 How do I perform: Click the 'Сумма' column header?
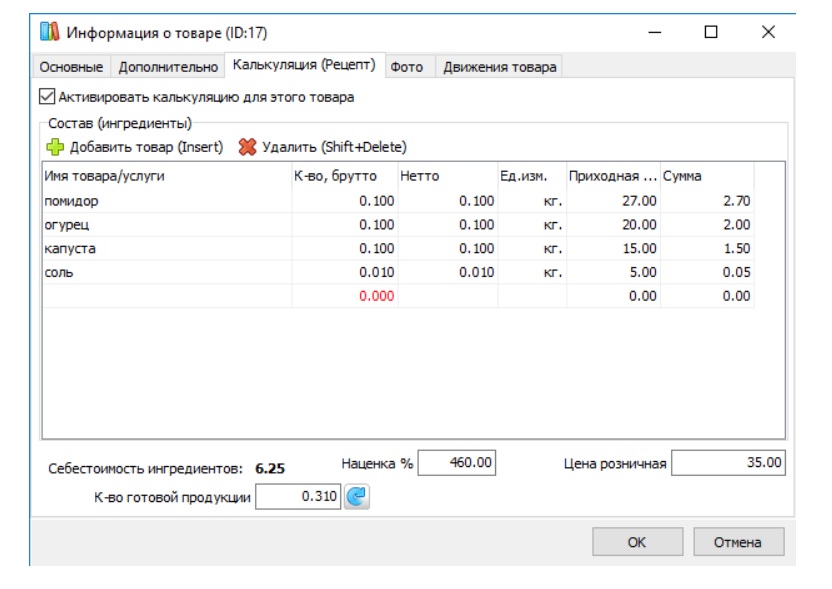click(x=707, y=176)
